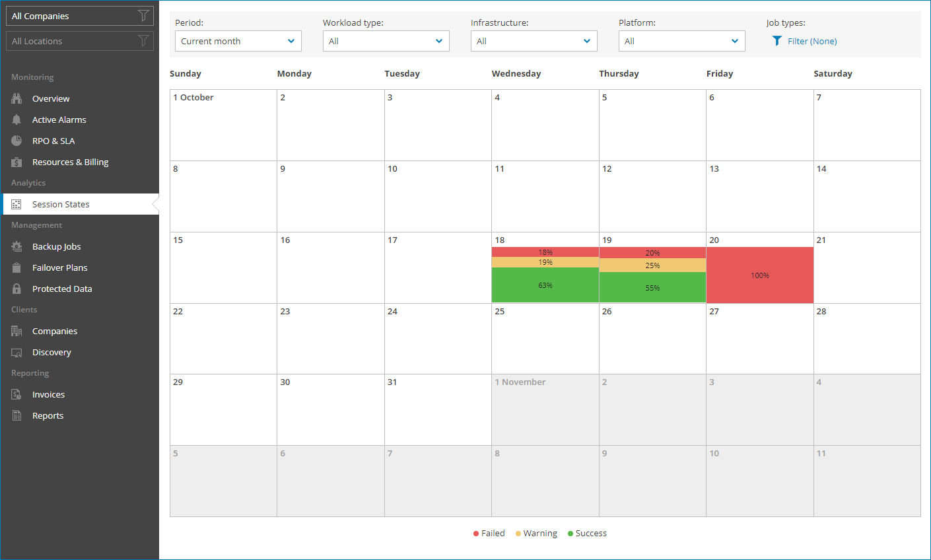The height and width of the screenshot is (560, 931).
Task: Click the All Companies filter funnel
Action: tap(144, 15)
